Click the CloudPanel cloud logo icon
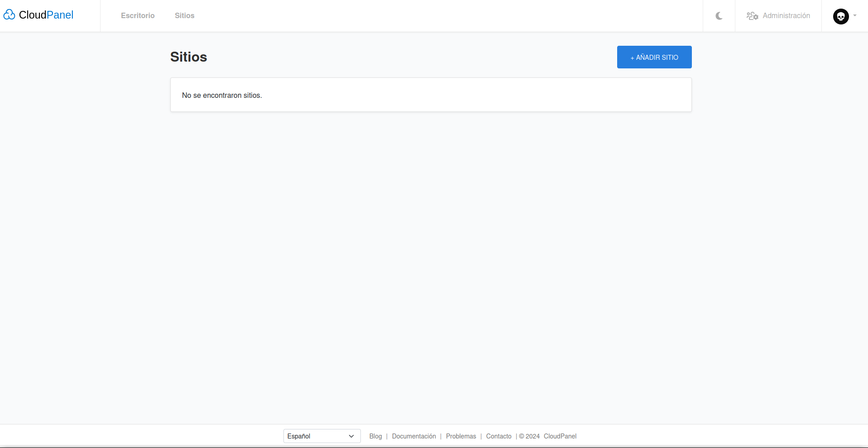 pos(9,15)
